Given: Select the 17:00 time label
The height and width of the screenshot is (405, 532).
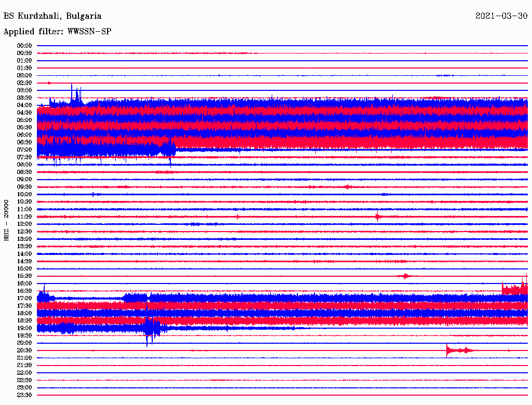Looking at the screenshot, I should point(24,299).
